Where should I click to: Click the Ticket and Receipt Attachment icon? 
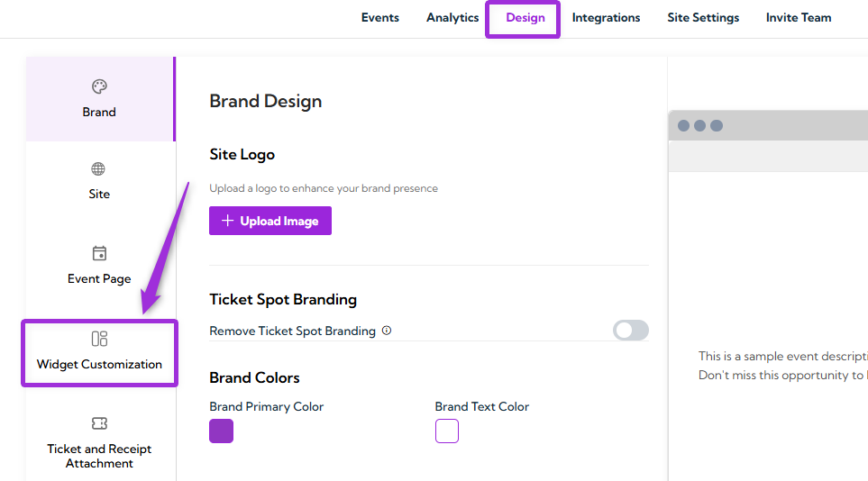99,423
